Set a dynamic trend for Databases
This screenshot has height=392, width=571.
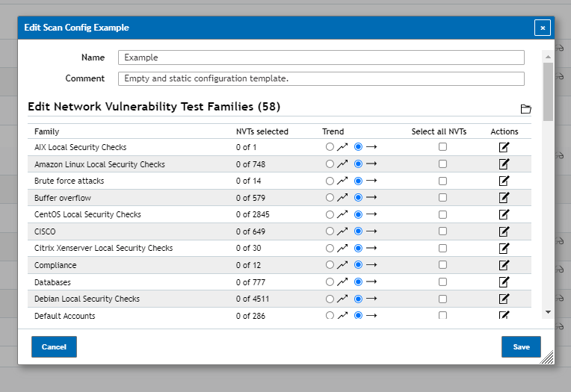coord(330,281)
